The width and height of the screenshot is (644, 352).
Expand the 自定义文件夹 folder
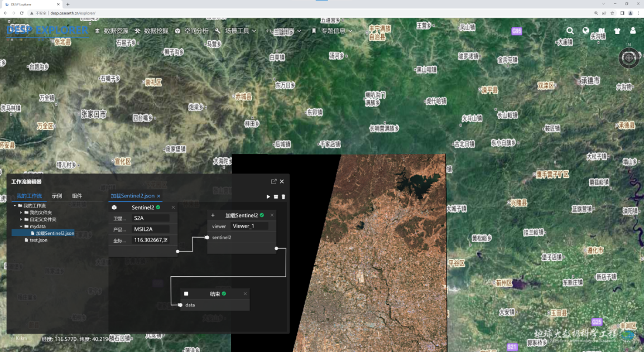(x=21, y=219)
